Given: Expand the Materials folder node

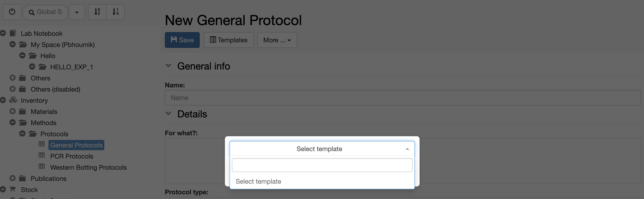Looking at the screenshot, I should click(13, 111).
